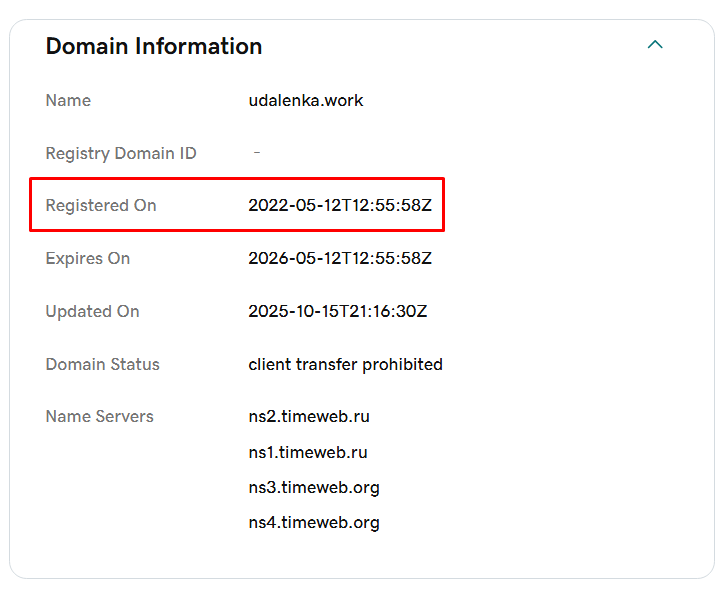Click the Domain Information heading
The height and width of the screenshot is (590, 725).
pos(154,46)
